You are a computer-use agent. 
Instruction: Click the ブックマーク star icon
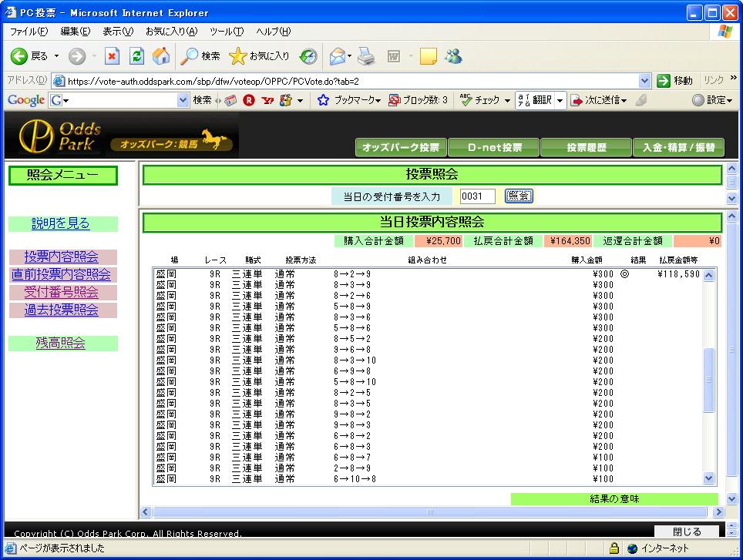click(323, 100)
